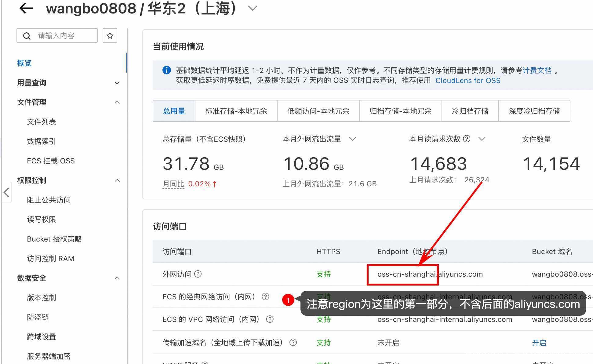Click the 31.78 GB total storage value
593x364 pixels.
193,164
